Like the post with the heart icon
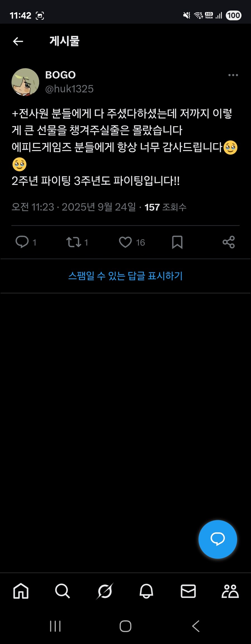Screen dimensions: 251x644 [125, 242]
